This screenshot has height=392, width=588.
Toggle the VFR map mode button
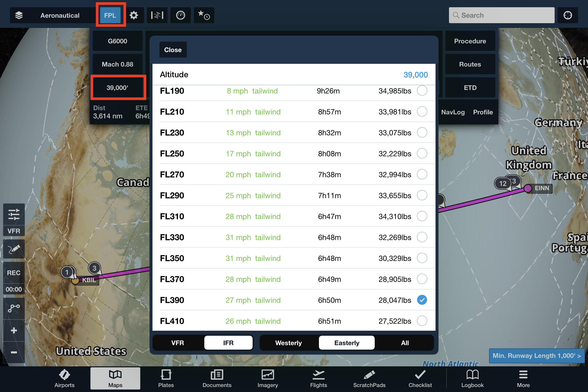(14, 231)
